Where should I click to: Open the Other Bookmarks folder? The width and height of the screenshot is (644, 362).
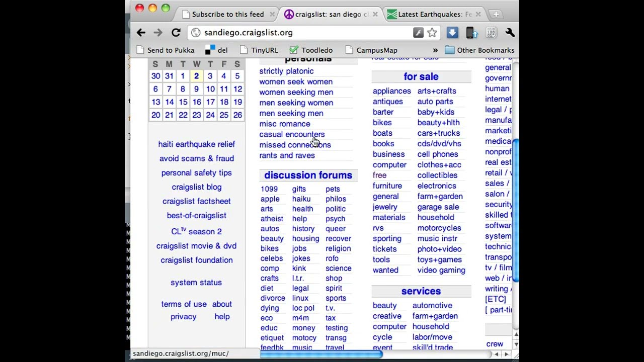479,50
